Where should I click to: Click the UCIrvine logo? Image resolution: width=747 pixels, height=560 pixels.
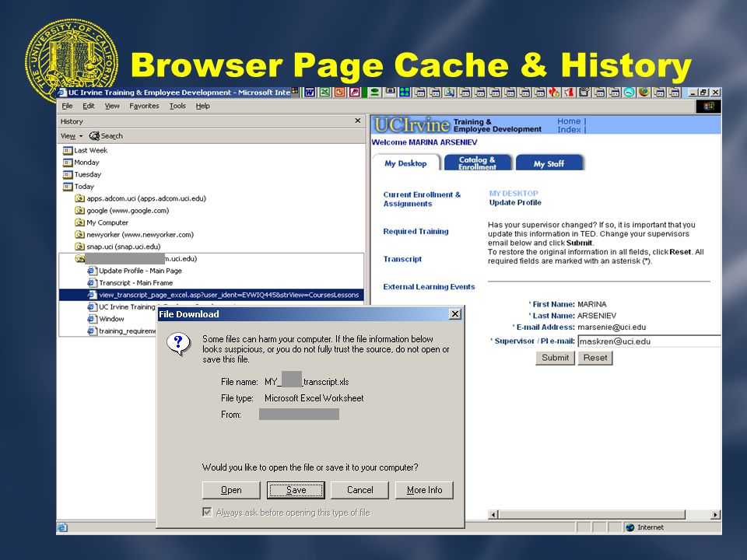coord(412,124)
